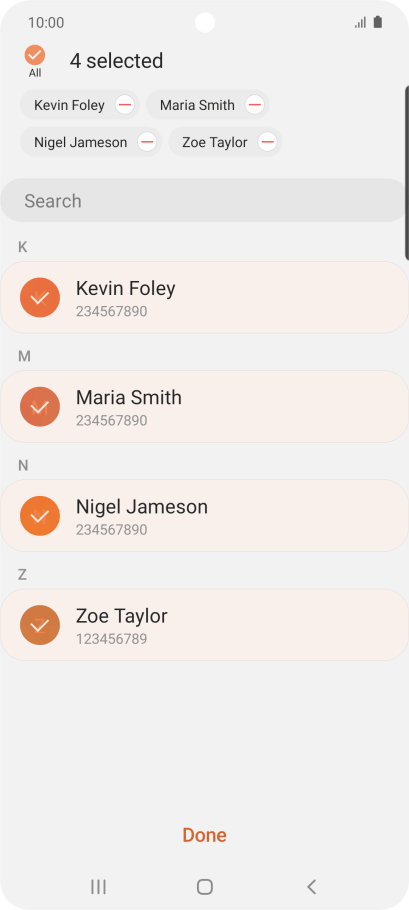The height and width of the screenshot is (910, 409).
Task: Tap the Android back navigation icon
Action: pos(312,886)
